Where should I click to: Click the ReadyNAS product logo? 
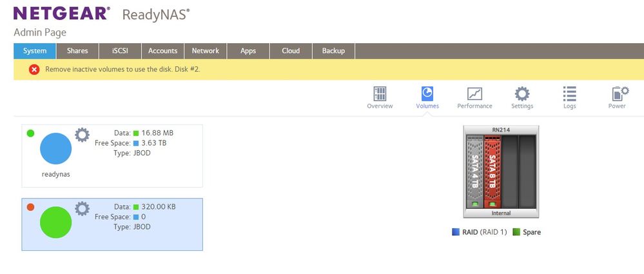tap(156, 15)
